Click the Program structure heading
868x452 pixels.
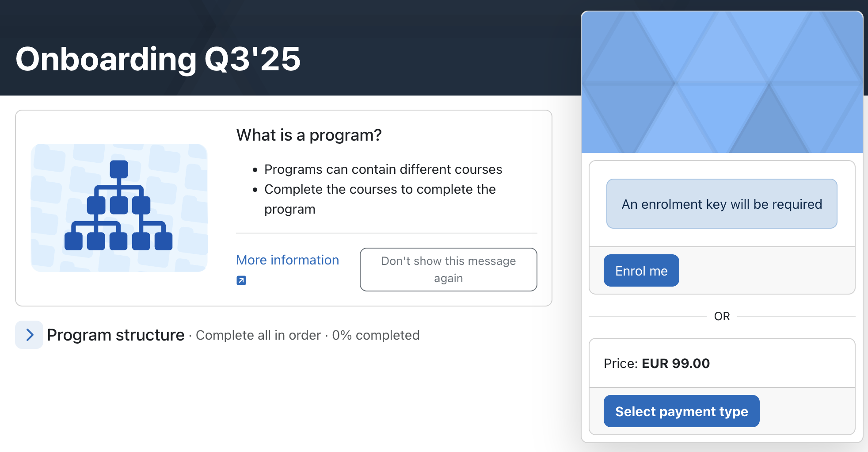116,335
